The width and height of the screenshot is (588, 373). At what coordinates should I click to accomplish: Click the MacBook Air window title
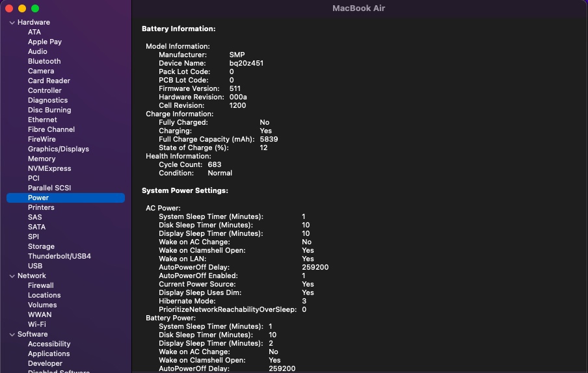[358, 8]
